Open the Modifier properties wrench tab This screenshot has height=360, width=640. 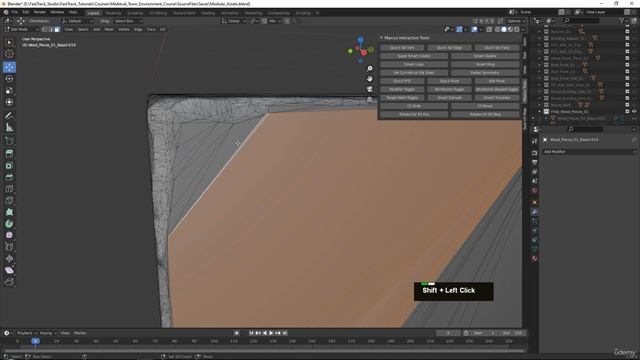(x=534, y=211)
